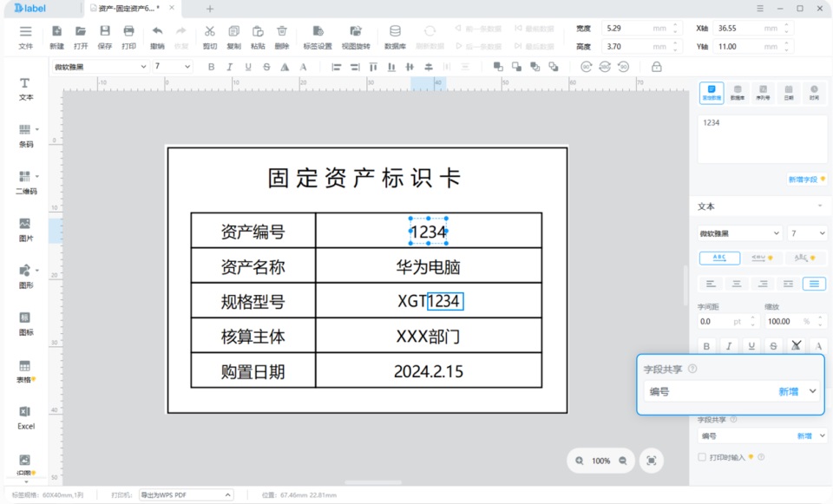The height and width of the screenshot is (504, 833).
Task: Click the 新增字段 button
Action: click(x=806, y=180)
